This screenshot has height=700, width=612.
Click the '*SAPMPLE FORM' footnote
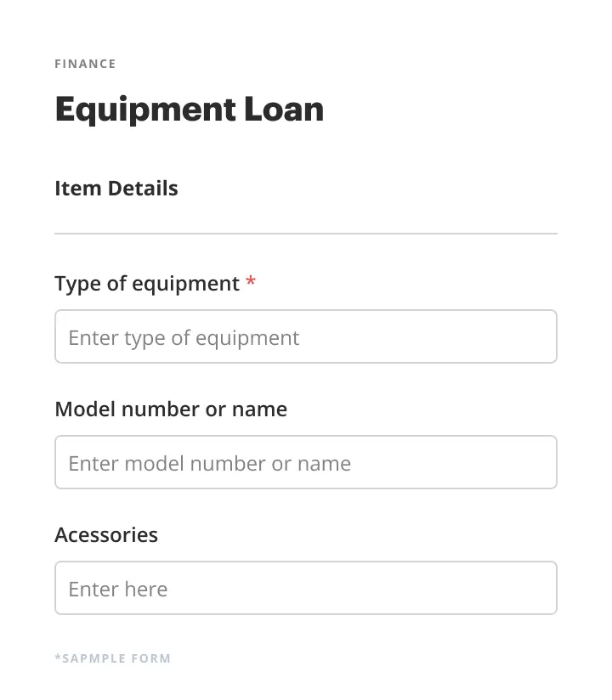[112, 658]
